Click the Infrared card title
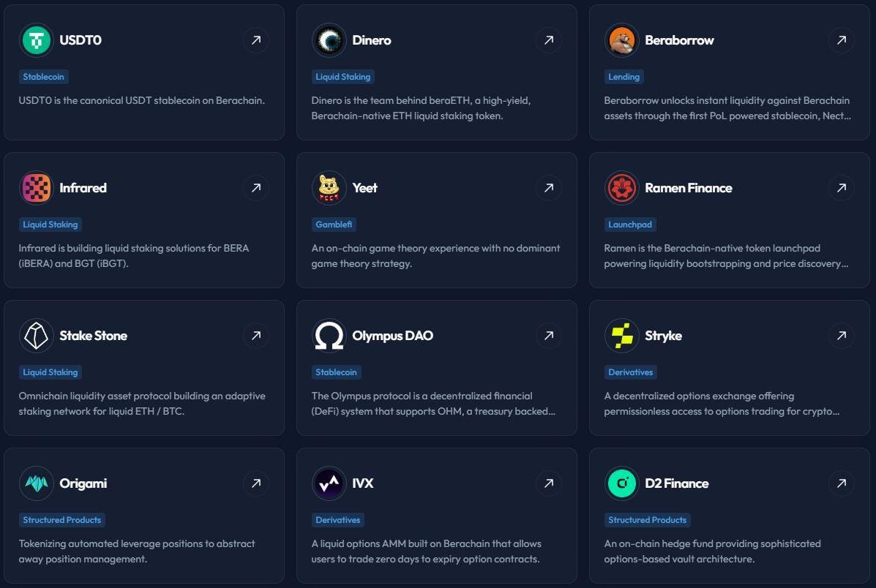 [83, 188]
